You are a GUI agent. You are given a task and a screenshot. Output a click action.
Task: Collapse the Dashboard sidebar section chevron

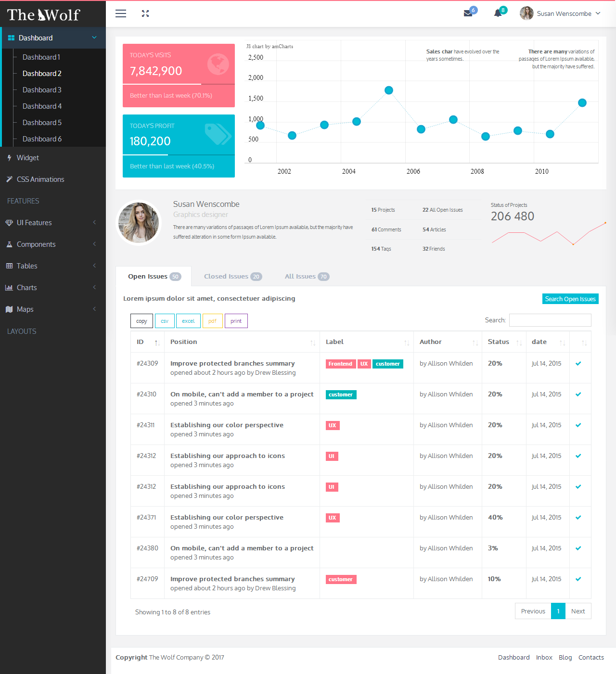94,38
